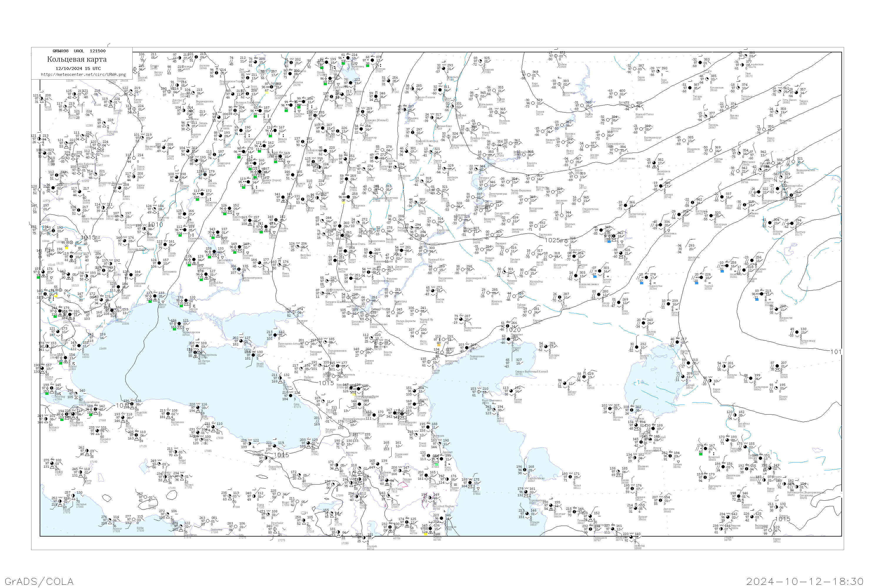Open the meteocenter.net URWA.png URL
Image resolution: width=882 pixels, height=588 pixels.
83,75
